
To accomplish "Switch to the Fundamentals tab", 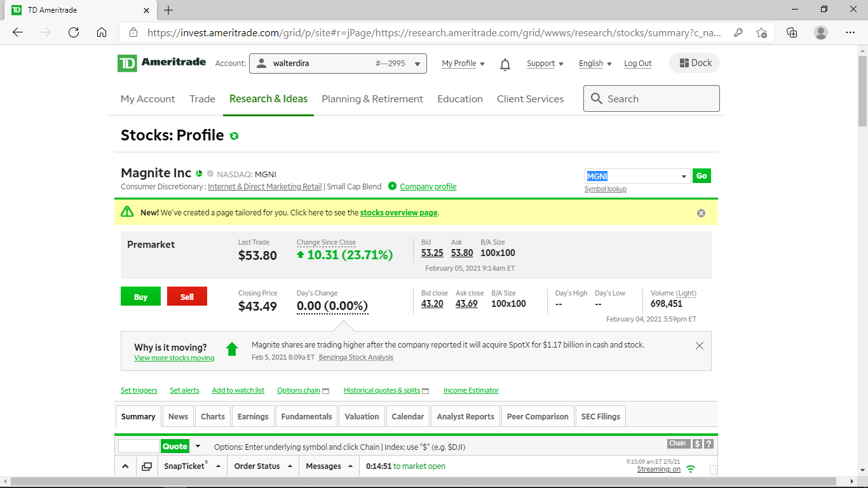I will (306, 417).
